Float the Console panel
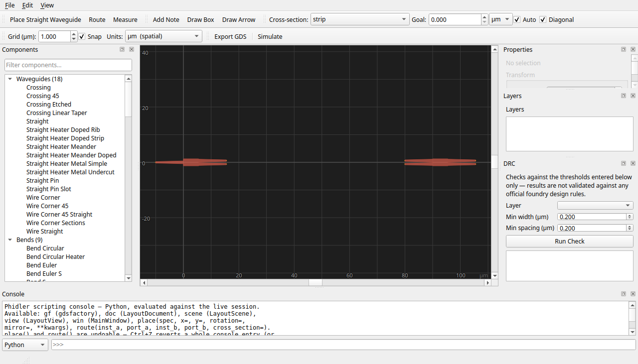This screenshot has height=364, width=638. coord(624,294)
